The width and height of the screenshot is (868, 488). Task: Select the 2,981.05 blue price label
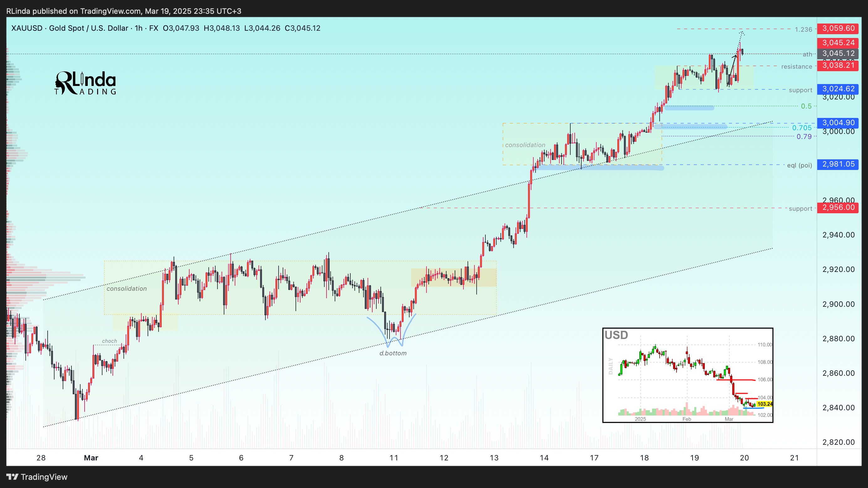pos(838,164)
